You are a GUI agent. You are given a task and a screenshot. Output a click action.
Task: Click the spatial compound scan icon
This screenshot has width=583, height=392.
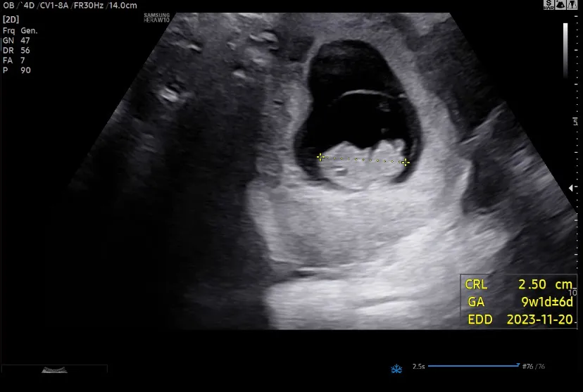560,5
